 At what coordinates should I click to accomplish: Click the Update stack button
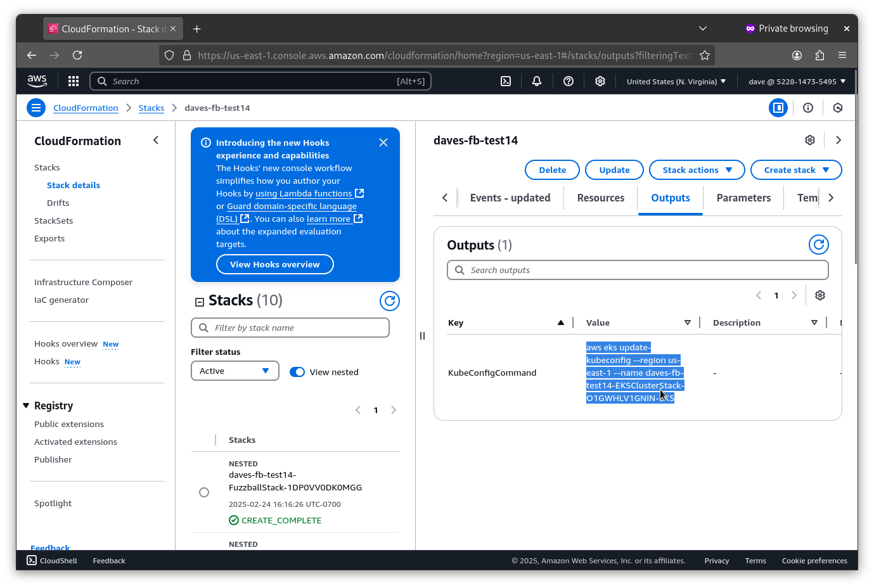tap(614, 170)
